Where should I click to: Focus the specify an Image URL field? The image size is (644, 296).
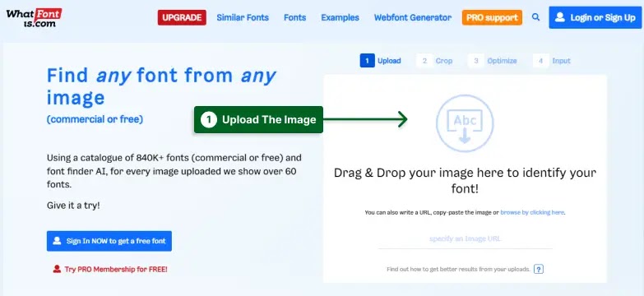(466, 239)
